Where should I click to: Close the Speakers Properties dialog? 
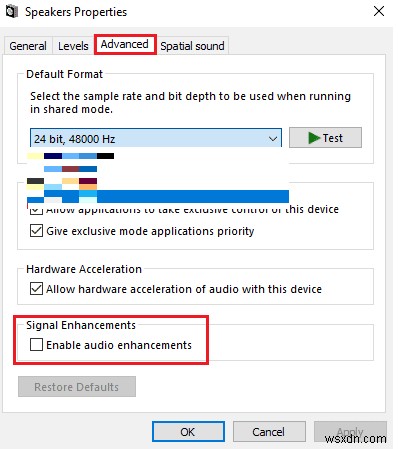(379, 12)
